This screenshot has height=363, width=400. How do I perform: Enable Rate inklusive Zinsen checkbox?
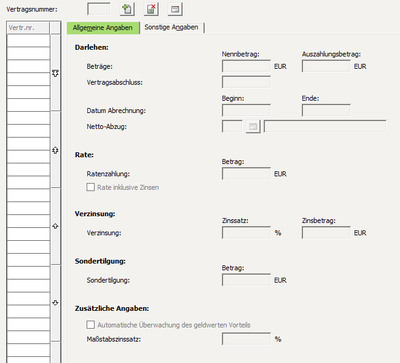[90, 187]
